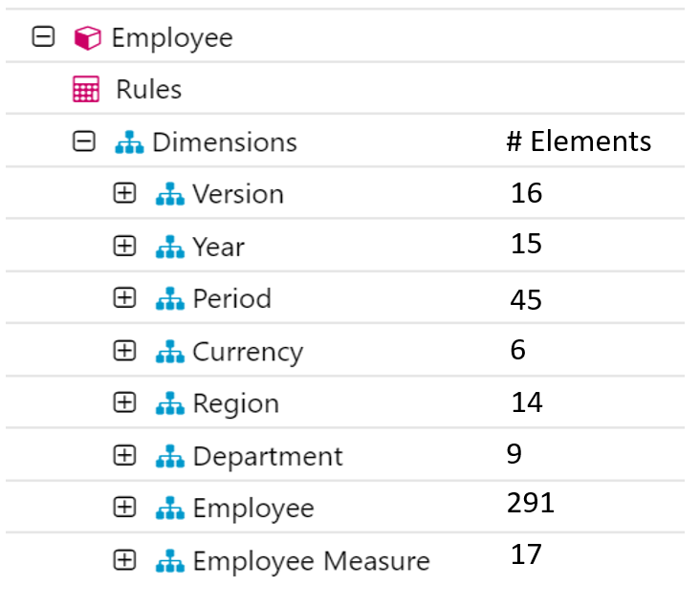Expand the Year dimension
The height and width of the screenshot is (607, 700).
tap(124, 246)
